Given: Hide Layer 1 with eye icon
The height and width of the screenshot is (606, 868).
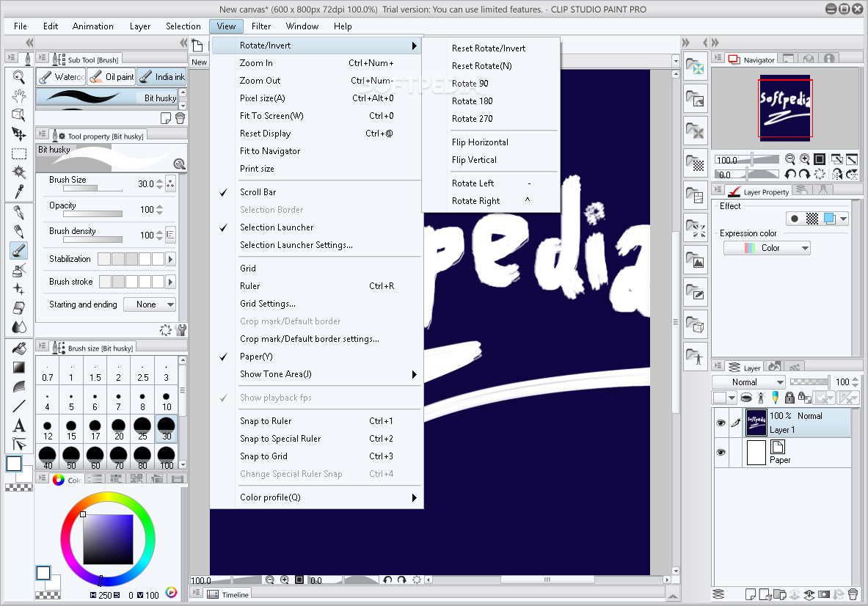Looking at the screenshot, I should tap(721, 423).
